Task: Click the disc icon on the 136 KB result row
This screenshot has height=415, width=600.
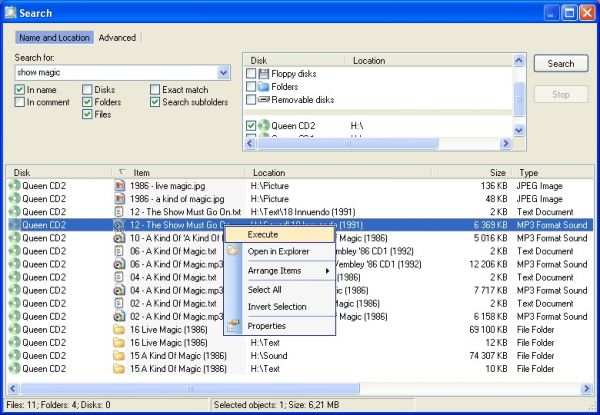Action: 15,186
